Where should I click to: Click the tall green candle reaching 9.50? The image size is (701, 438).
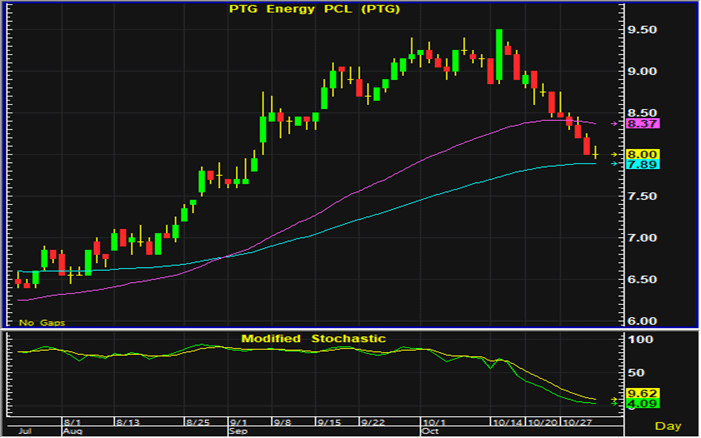[x=499, y=56]
